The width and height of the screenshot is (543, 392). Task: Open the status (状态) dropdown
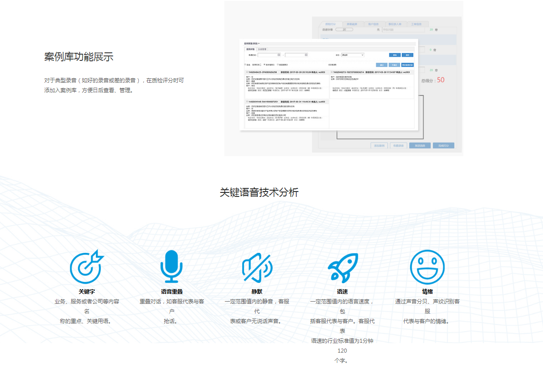coord(352,55)
